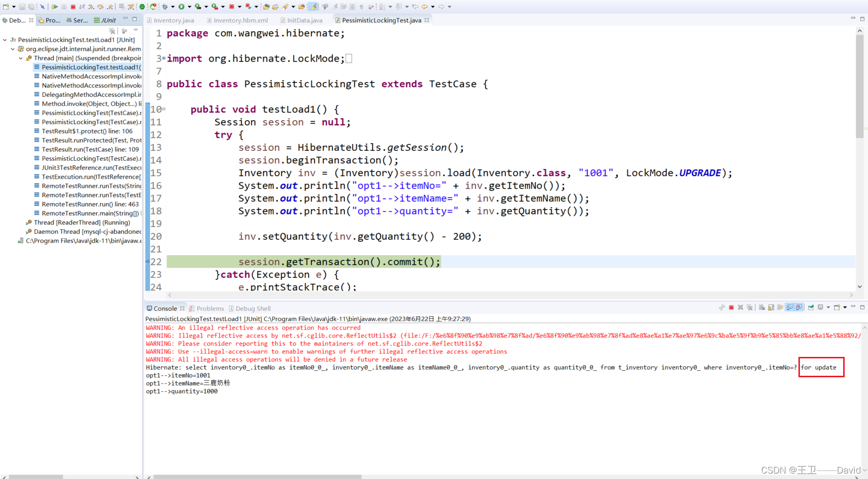This screenshot has width=868, height=479.
Task: Click the Forward navigation arrow icon
Action: point(441,6)
